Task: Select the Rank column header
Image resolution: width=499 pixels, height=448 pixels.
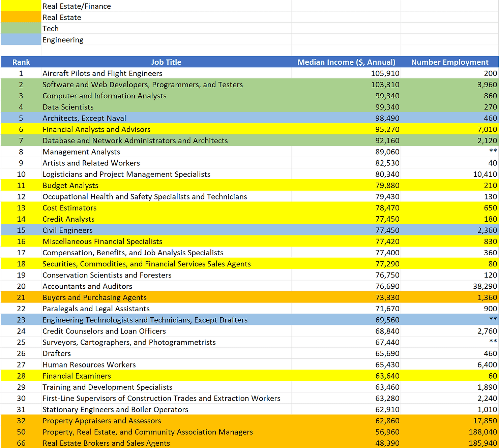Action: (21, 62)
